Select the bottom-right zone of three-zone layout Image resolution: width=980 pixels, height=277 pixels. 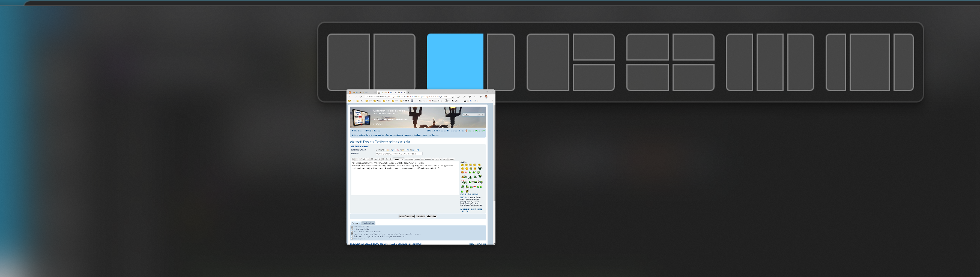[x=594, y=77]
